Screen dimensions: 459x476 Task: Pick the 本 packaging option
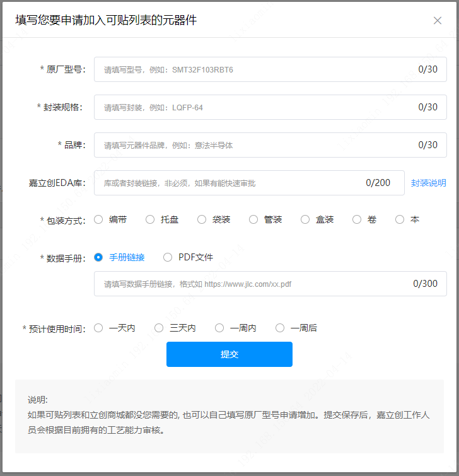400,219
